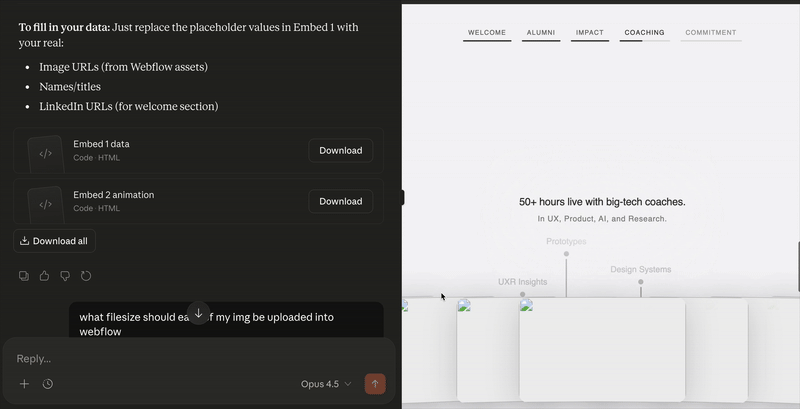Screen dimensions: 800x409
Task: Go to the COACHING section tab
Action: 644,33
